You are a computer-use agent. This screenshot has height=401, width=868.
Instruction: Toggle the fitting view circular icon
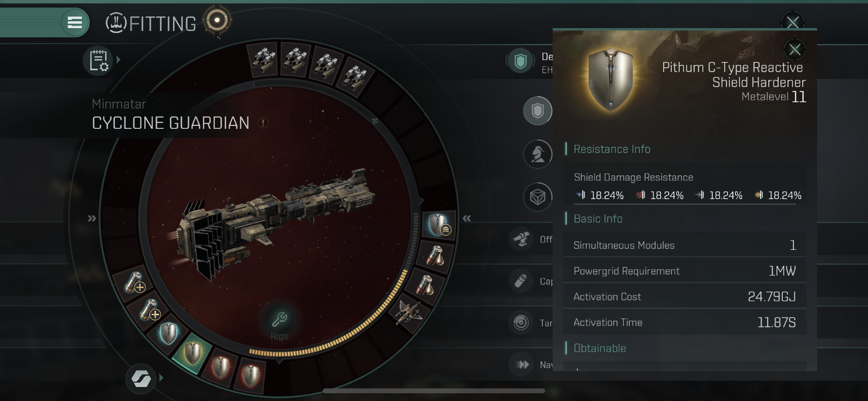217,20
